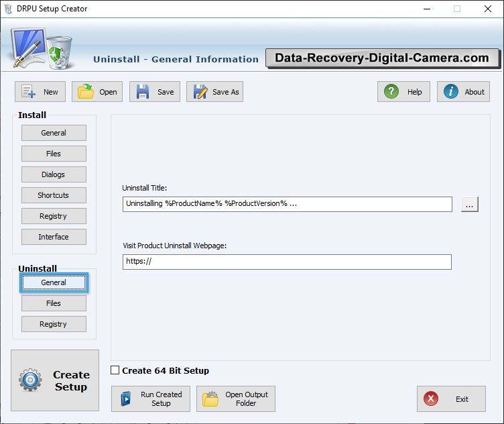
Task: Click the About text label
Action: click(475, 92)
